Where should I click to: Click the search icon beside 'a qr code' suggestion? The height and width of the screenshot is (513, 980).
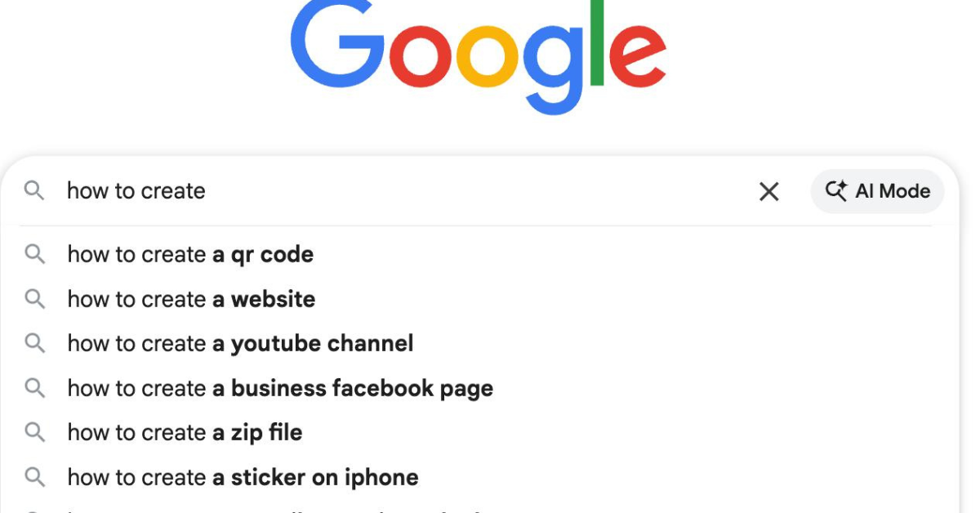[34, 254]
